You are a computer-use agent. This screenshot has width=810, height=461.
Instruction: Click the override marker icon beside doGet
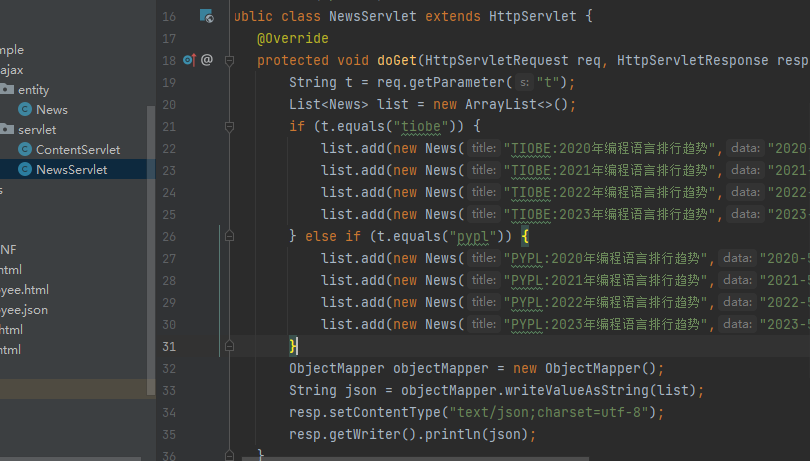191,60
